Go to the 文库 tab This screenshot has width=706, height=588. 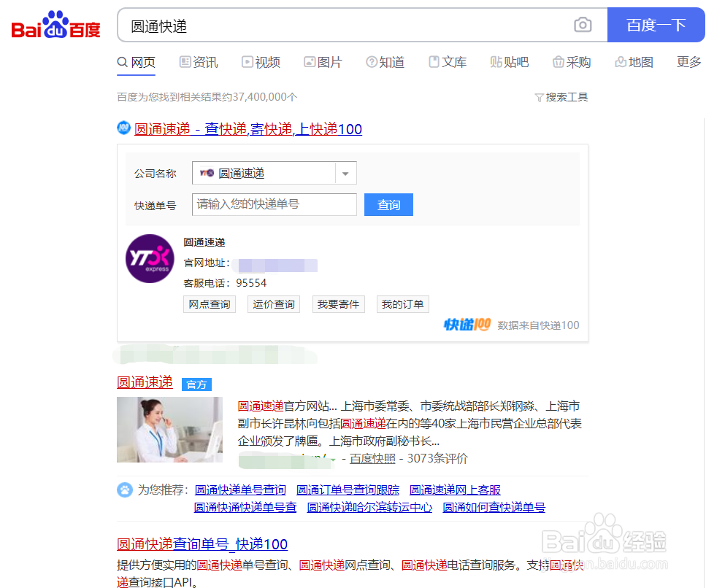pos(447,62)
